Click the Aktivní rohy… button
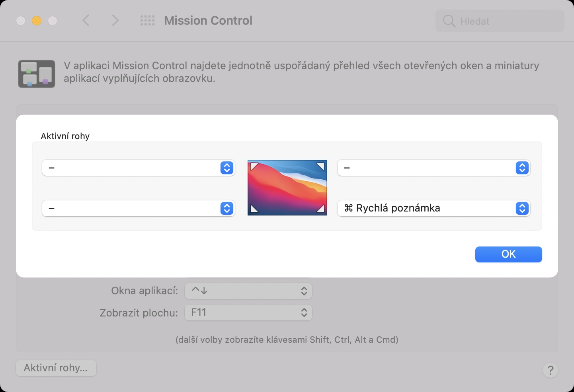 pos(56,368)
